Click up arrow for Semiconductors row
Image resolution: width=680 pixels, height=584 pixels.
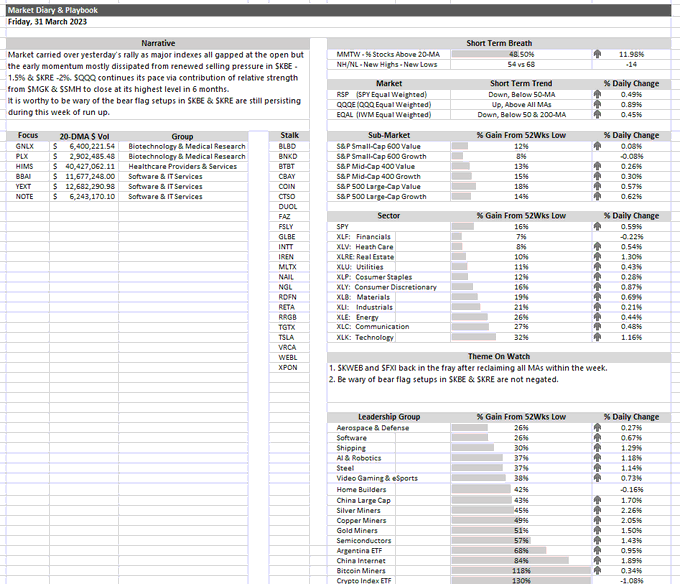click(x=597, y=540)
